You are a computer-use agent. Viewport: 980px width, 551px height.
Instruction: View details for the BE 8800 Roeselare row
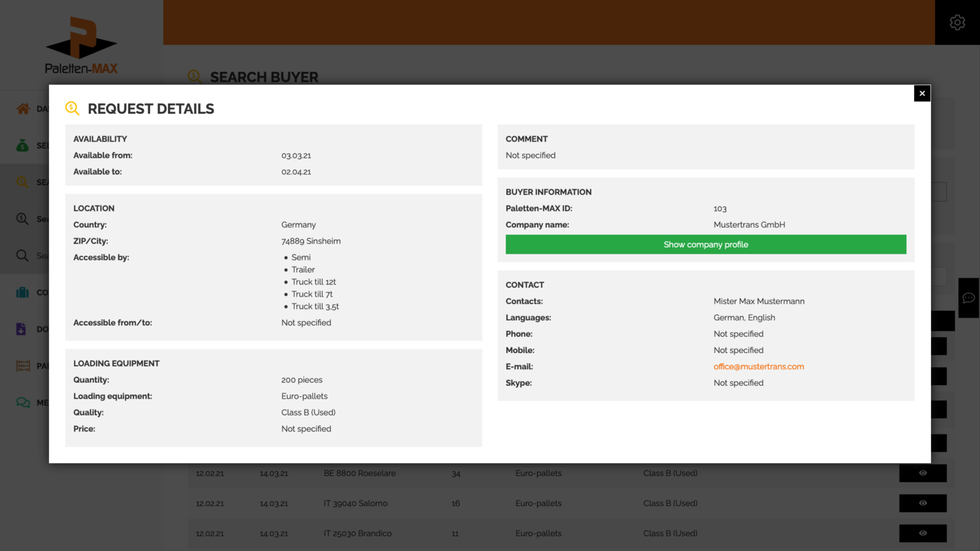click(922, 473)
